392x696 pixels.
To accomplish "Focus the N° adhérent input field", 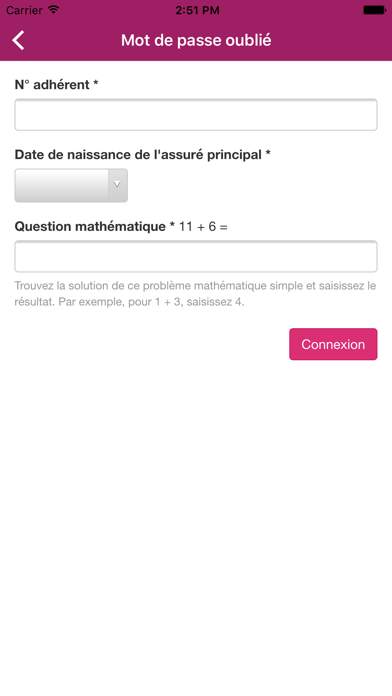I will [196, 115].
